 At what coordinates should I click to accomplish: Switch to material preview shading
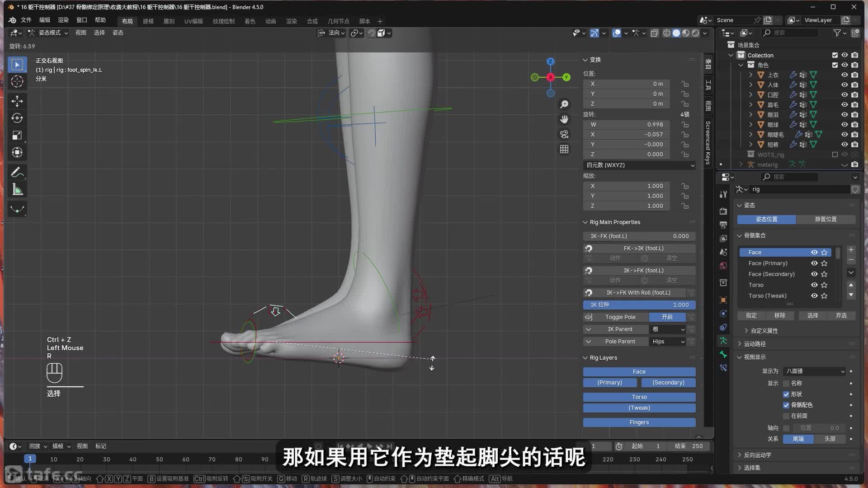tap(686, 33)
